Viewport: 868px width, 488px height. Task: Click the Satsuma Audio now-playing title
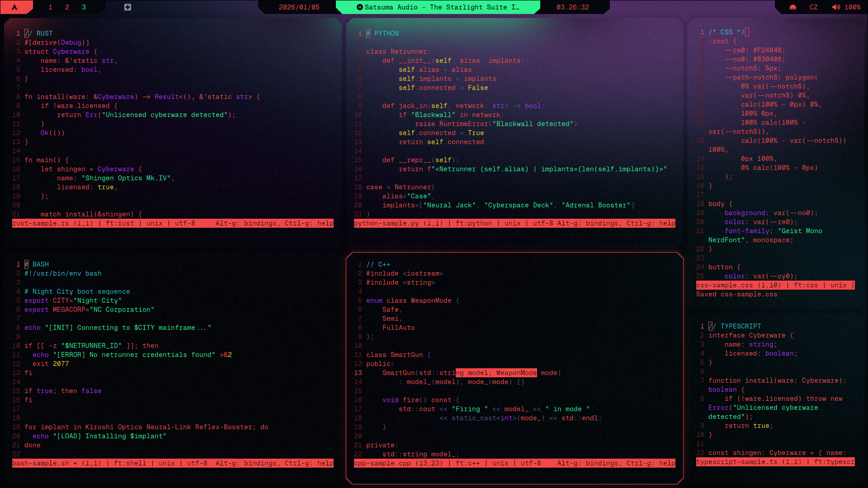(x=442, y=7)
